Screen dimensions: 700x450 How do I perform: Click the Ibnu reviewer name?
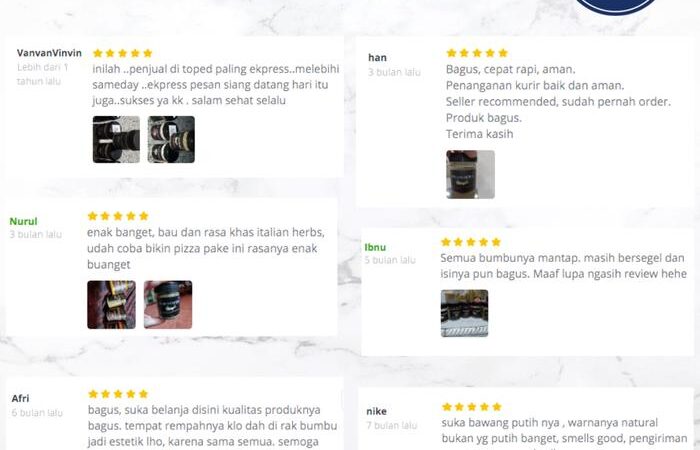pos(375,247)
